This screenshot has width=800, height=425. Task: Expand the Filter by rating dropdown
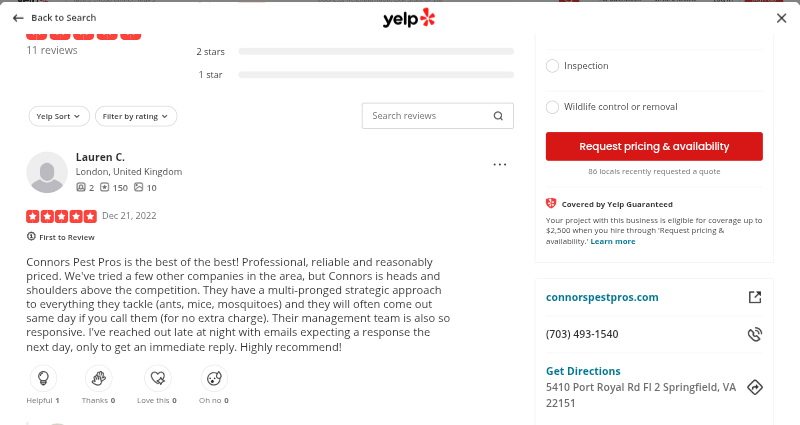pos(137,116)
